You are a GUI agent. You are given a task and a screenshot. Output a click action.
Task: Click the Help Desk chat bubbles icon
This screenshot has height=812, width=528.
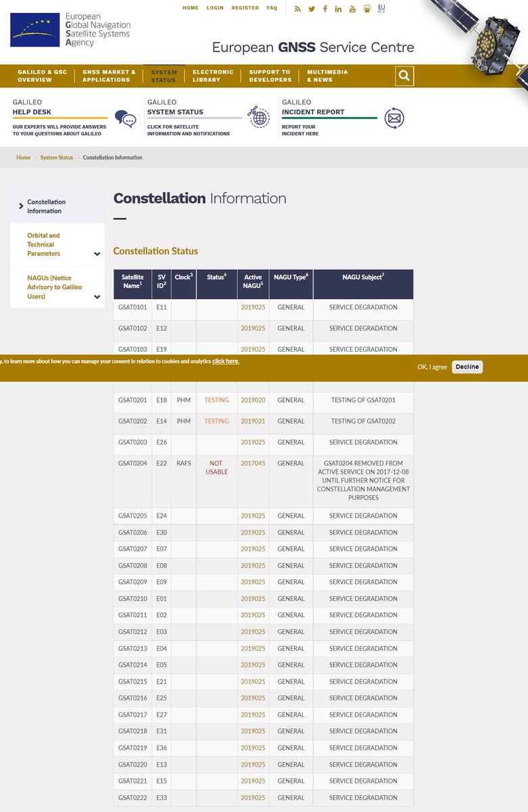(125, 119)
